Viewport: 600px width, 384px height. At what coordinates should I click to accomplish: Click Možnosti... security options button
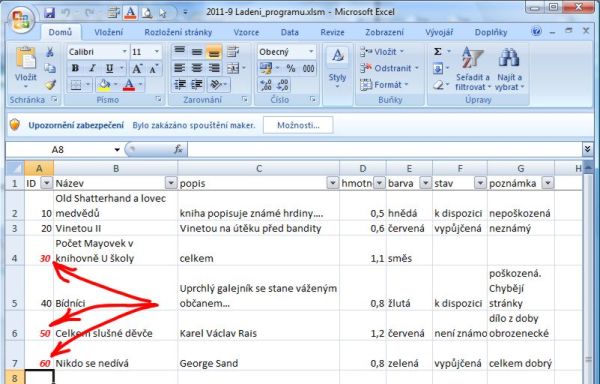click(298, 125)
